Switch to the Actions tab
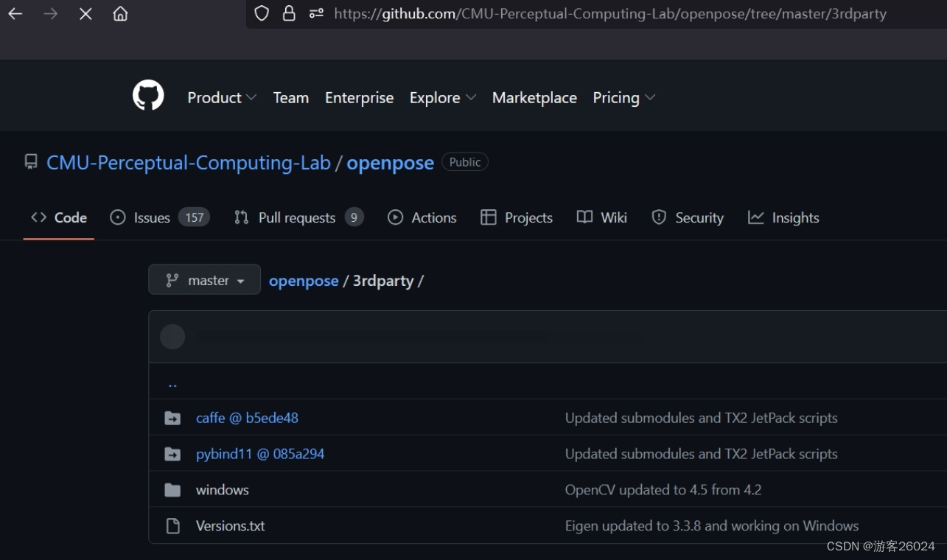Screen dimensions: 947x560 pos(422,217)
